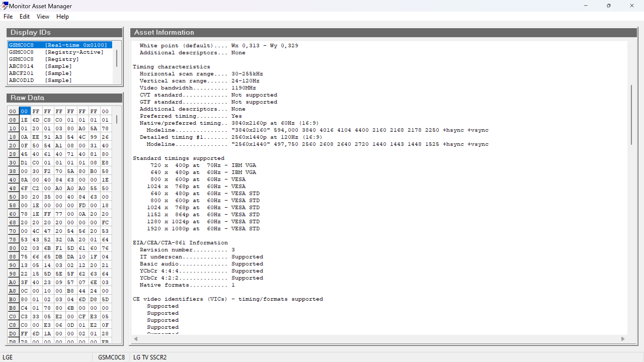Select ABC0D1D Sample display ID
The image size is (644, 362).
click(x=40, y=80)
